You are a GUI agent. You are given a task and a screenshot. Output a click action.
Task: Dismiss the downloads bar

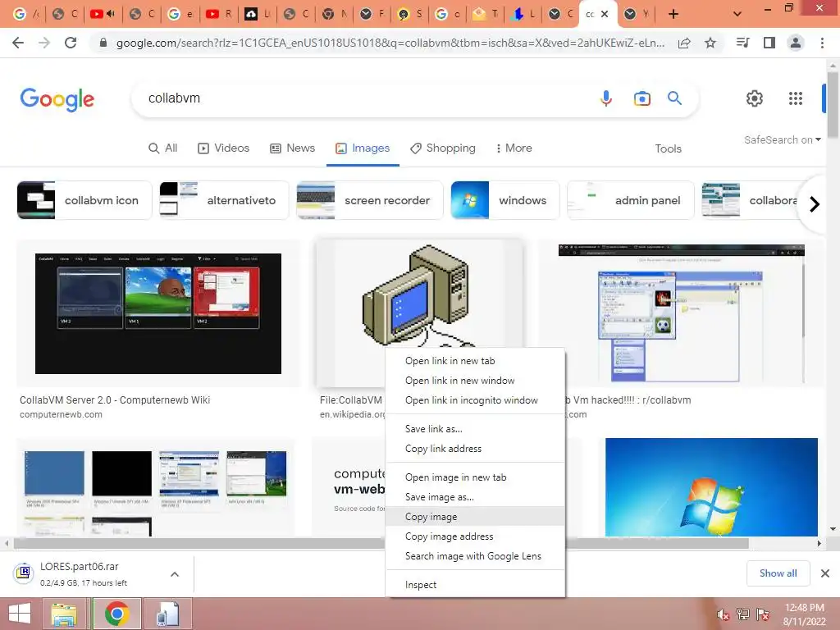point(825,573)
